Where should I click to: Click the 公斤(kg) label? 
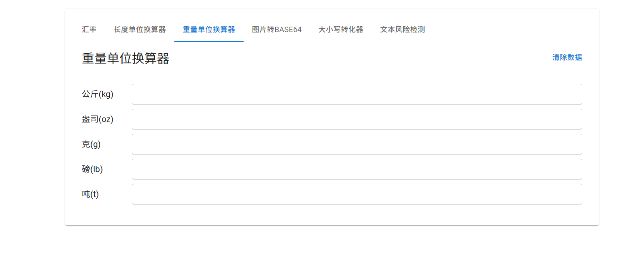(x=98, y=94)
